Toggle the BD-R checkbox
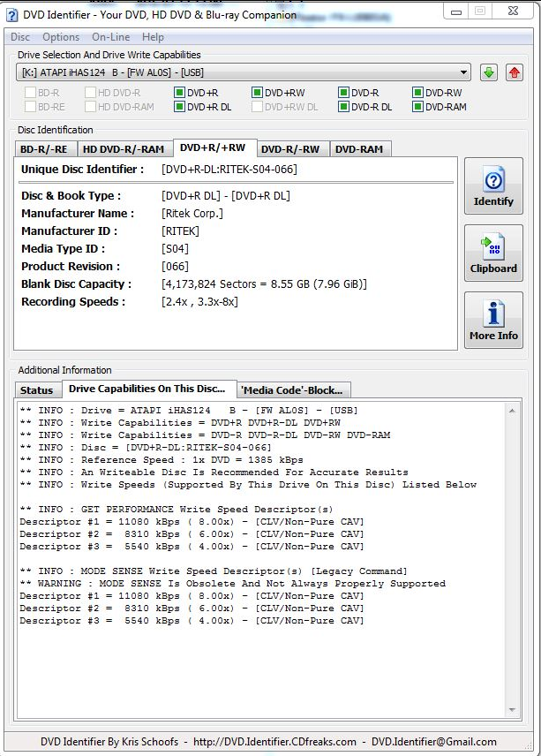 [30, 93]
